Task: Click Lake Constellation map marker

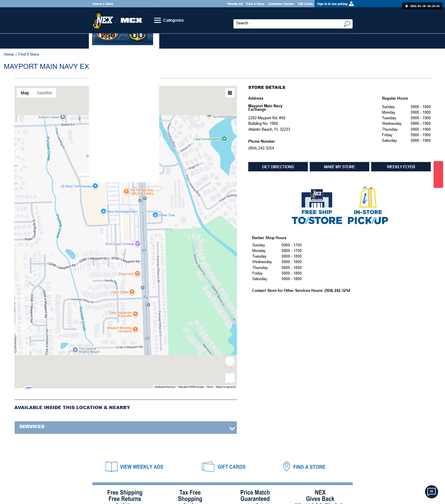Action: 224,139
